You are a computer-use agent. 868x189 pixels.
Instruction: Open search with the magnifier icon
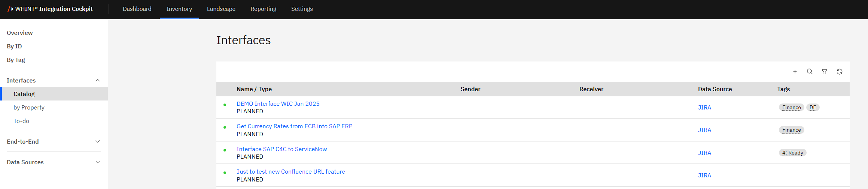(810, 72)
